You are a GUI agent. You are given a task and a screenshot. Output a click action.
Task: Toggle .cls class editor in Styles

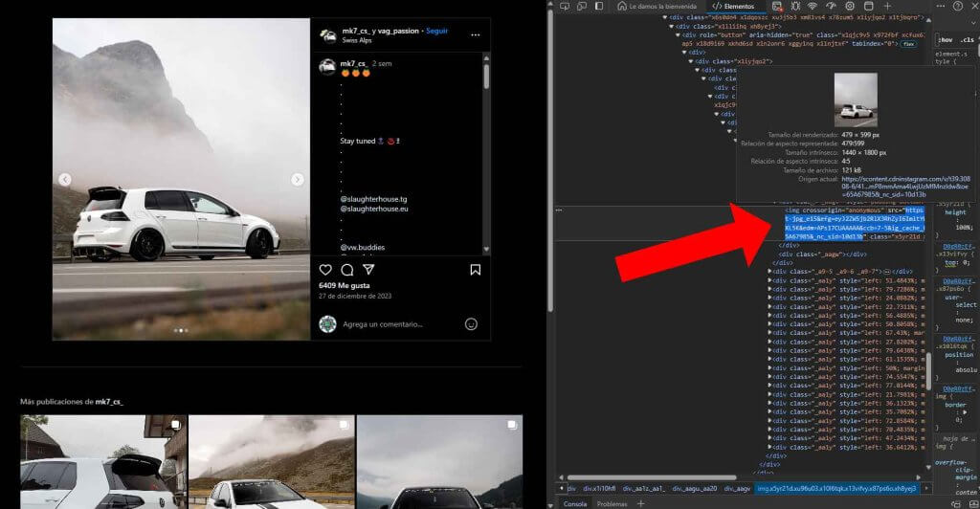[x=968, y=40]
